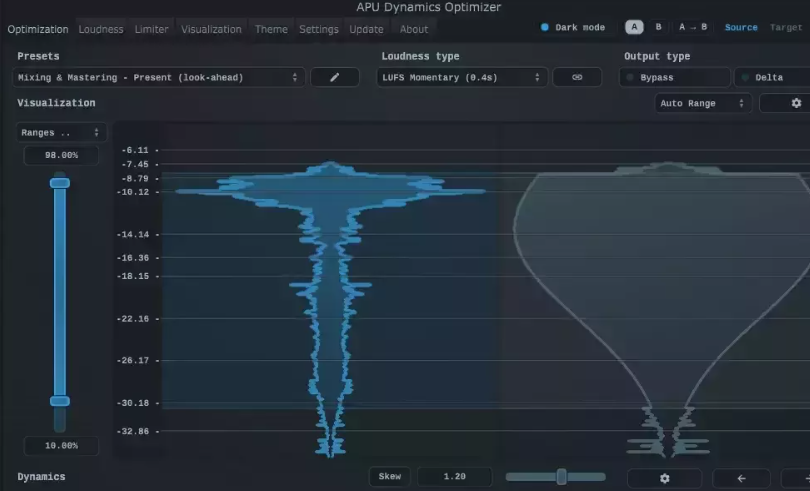The image size is (810, 491).
Task: Click the left arrow button at bottom
Action: 740,478
